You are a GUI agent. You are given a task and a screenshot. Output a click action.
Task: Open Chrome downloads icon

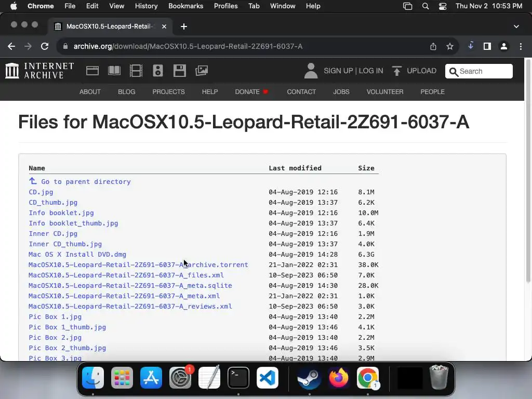tap(471, 46)
